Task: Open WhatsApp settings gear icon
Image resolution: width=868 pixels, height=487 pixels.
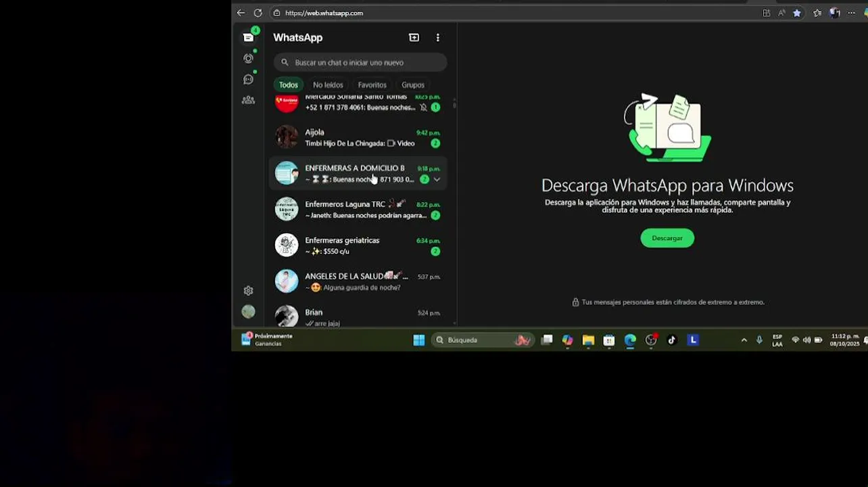Action: [x=248, y=291]
